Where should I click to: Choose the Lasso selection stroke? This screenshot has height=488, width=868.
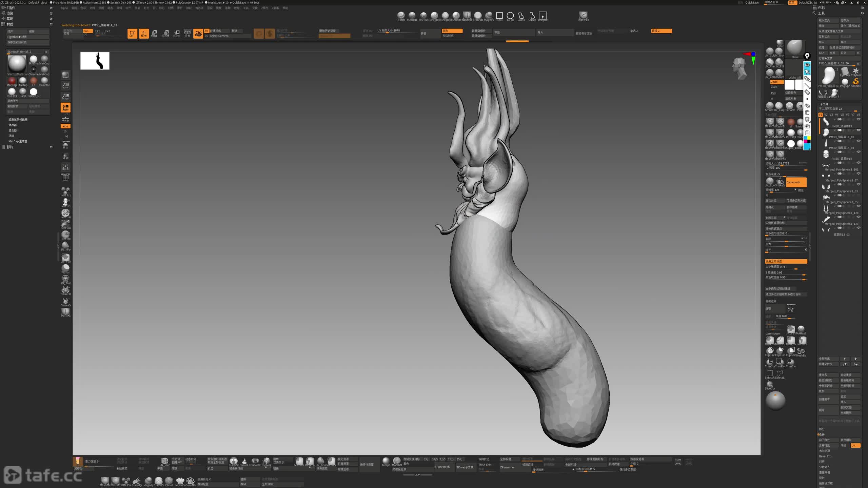pos(521,16)
